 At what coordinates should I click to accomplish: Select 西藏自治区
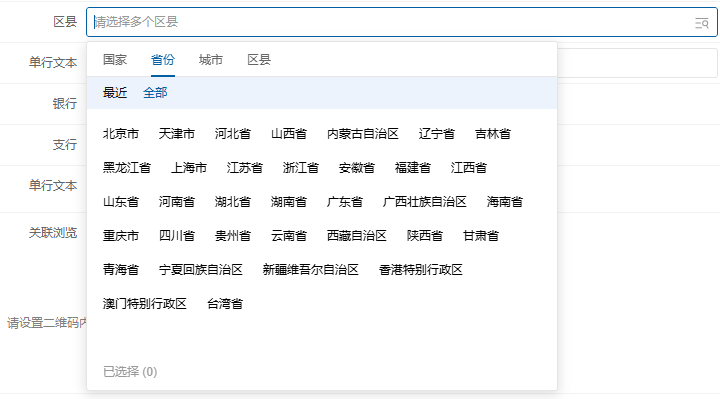[357, 236]
